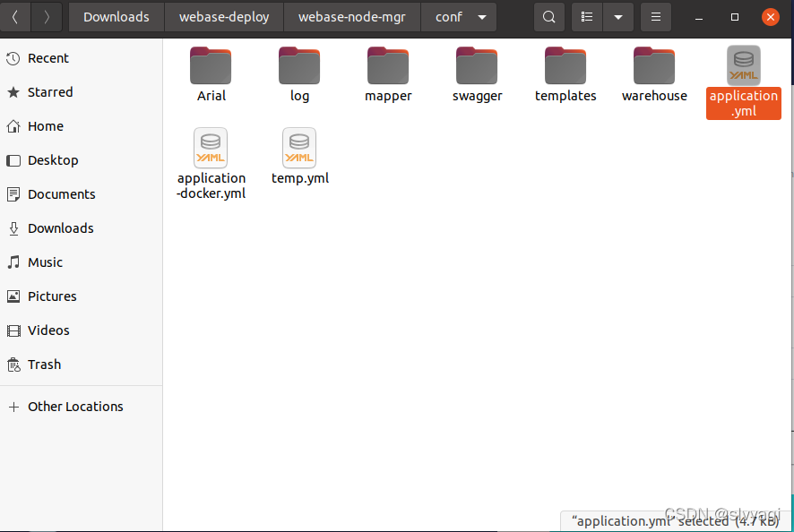
Task: Expand the conf breadcrumb dropdown arrow
Action: [481, 16]
